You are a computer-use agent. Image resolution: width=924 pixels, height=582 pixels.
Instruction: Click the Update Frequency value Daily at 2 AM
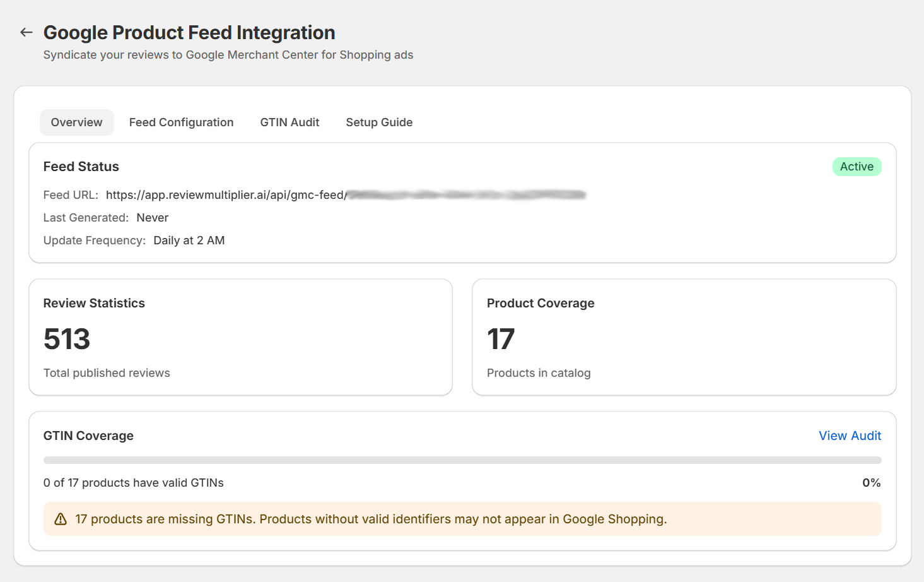tap(189, 240)
